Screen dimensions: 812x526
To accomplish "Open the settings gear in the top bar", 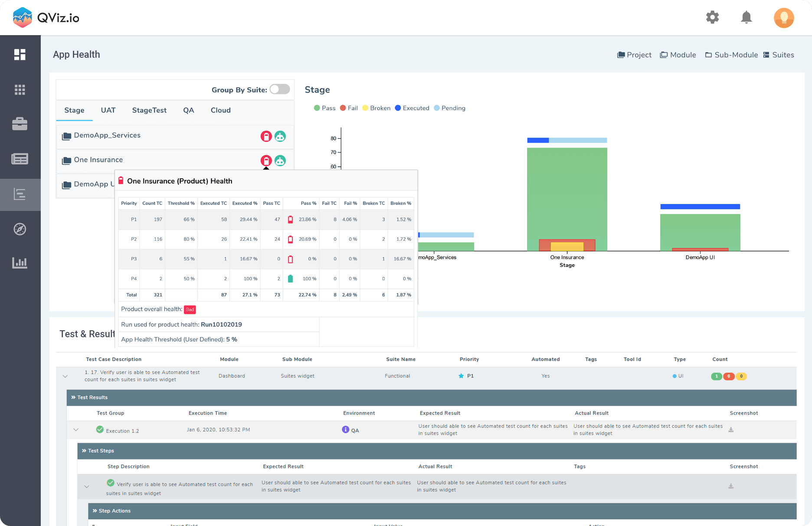I will tap(712, 17).
